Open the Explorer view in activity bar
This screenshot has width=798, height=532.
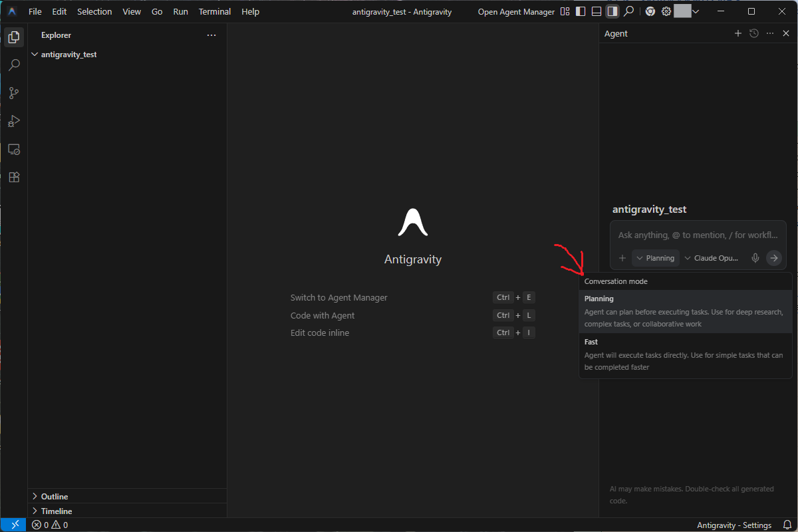pyautogui.click(x=14, y=37)
